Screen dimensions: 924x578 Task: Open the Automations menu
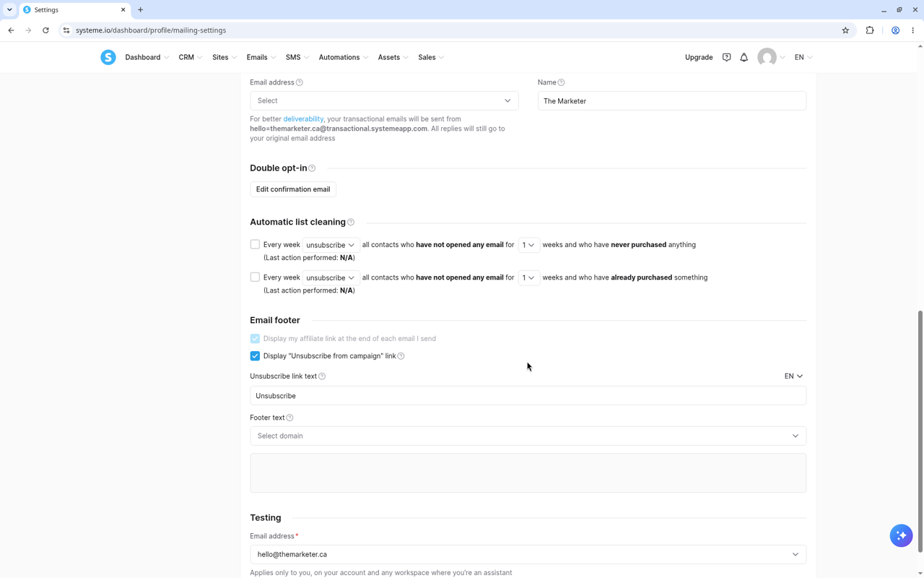[x=344, y=57]
